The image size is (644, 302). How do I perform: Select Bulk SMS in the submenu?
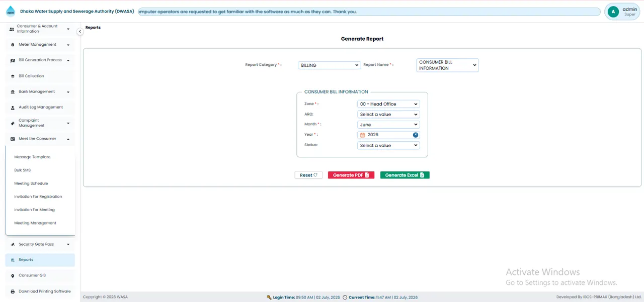[23, 170]
